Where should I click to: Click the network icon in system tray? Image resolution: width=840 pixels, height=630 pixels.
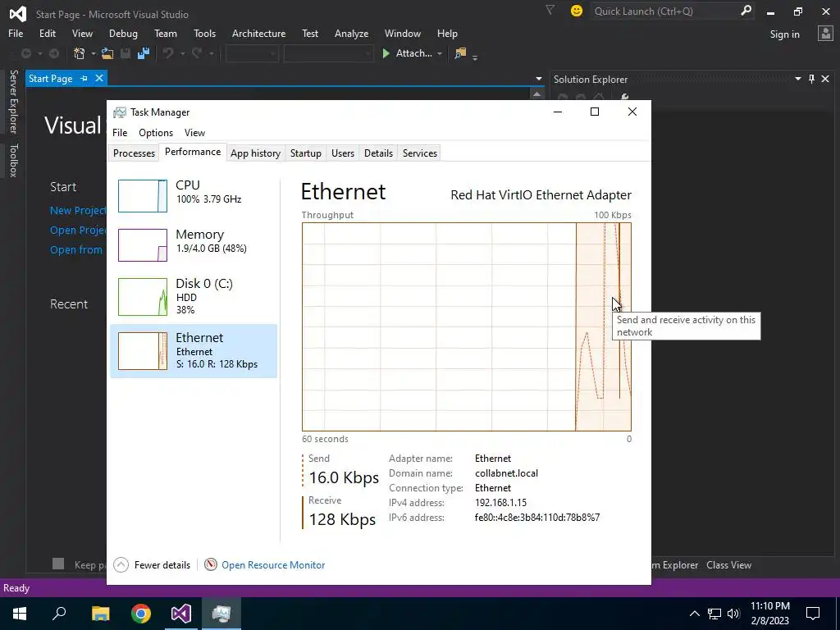(714, 614)
